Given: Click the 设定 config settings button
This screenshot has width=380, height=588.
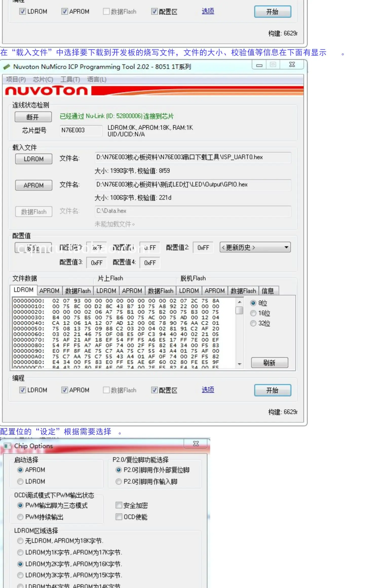Looking at the screenshot, I should pos(33,248).
